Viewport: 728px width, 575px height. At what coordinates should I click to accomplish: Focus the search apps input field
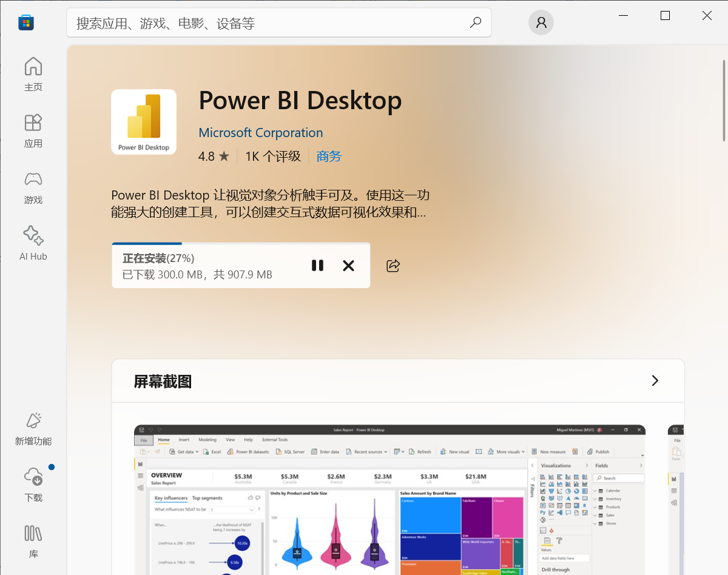click(279, 23)
